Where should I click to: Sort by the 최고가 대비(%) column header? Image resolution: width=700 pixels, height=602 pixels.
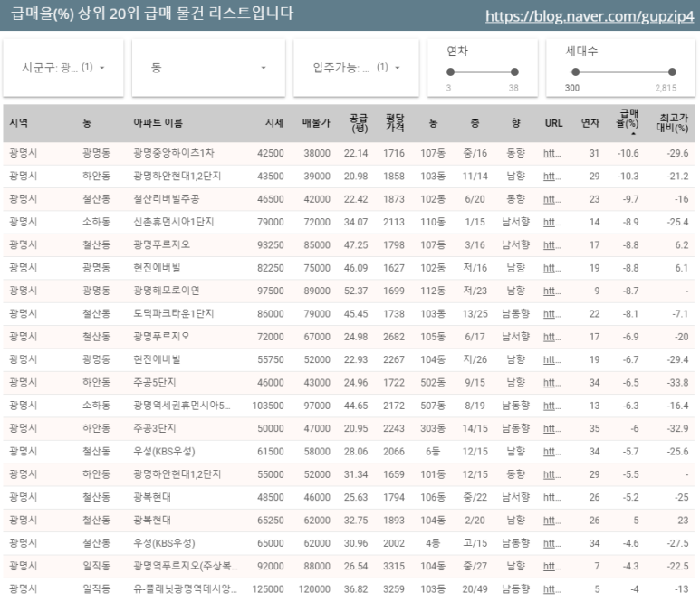point(672,123)
